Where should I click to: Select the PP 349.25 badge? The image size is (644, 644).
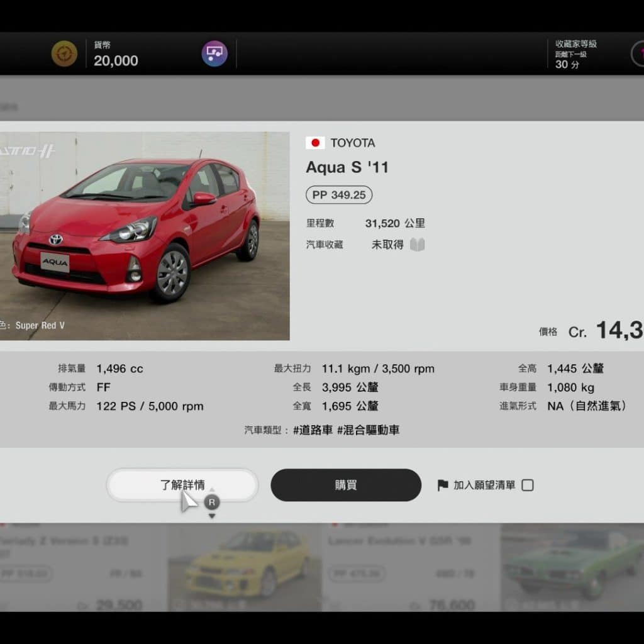coord(339,195)
